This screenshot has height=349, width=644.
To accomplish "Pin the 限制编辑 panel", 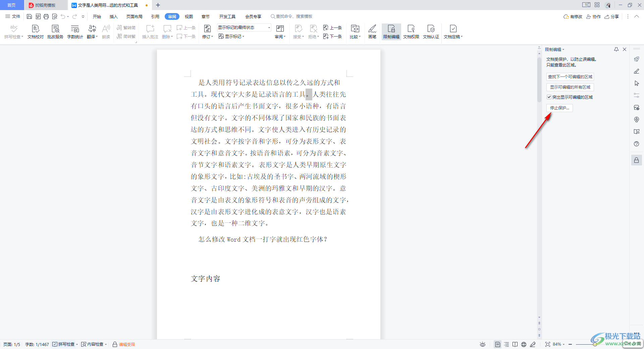I will tap(616, 49).
